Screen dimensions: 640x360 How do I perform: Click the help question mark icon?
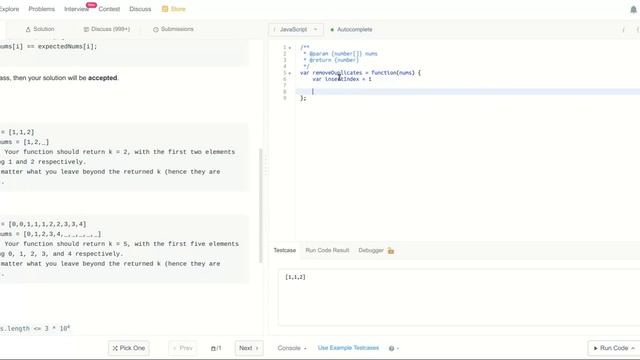pyautogui.click(x=391, y=349)
